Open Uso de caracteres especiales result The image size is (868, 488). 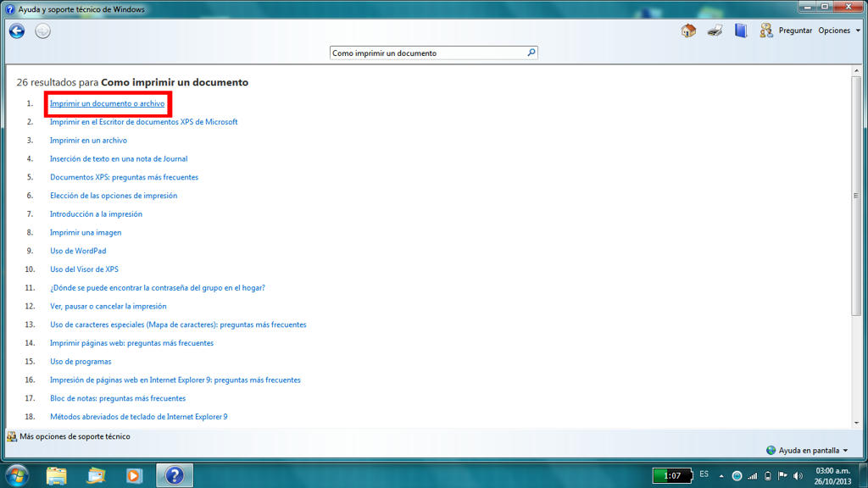coord(178,324)
